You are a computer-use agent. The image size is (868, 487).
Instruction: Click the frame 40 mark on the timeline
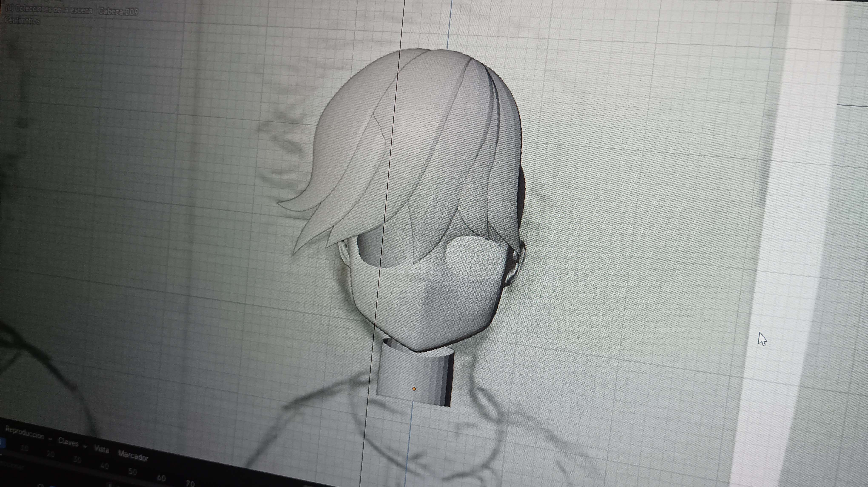tap(105, 466)
